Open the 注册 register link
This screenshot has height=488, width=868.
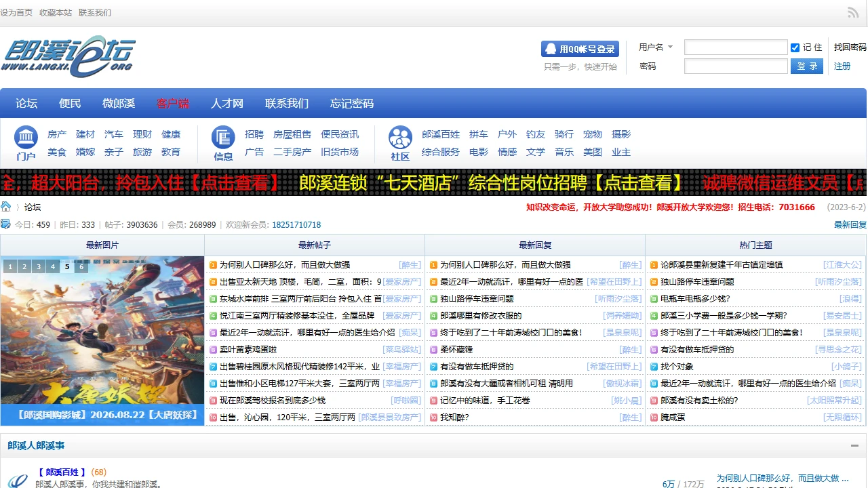(x=842, y=66)
